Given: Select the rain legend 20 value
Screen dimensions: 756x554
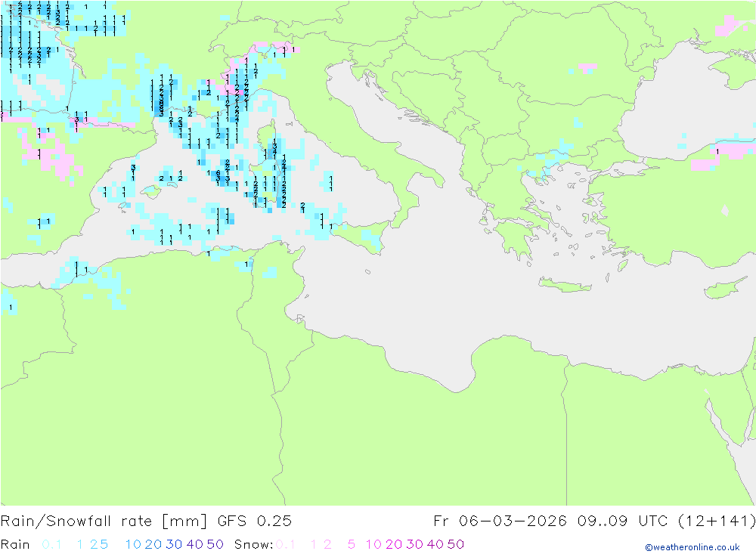Looking at the screenshot, I should click(153, 544).
